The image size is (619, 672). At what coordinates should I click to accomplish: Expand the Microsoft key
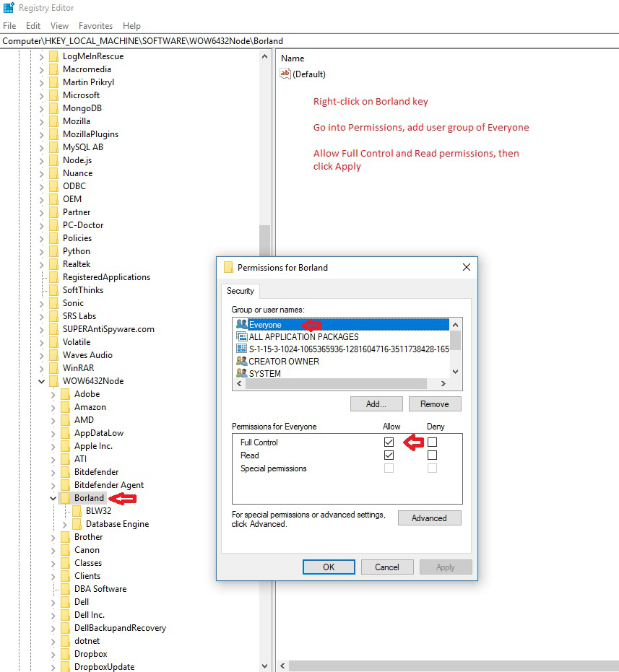42,95
